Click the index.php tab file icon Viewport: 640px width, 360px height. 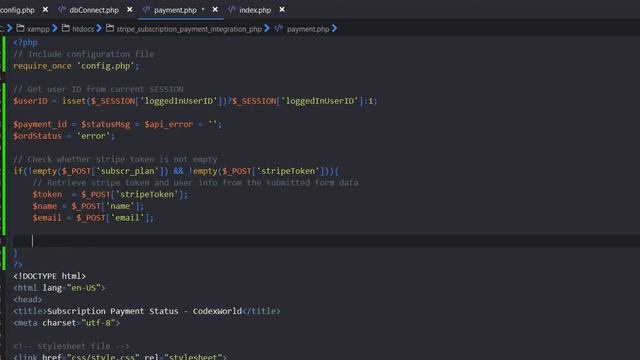[232, 9]
